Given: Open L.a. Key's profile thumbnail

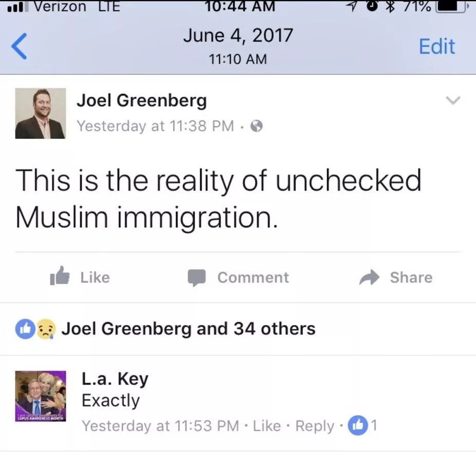Looking at the screenshot, I should (x=41, y=396).
